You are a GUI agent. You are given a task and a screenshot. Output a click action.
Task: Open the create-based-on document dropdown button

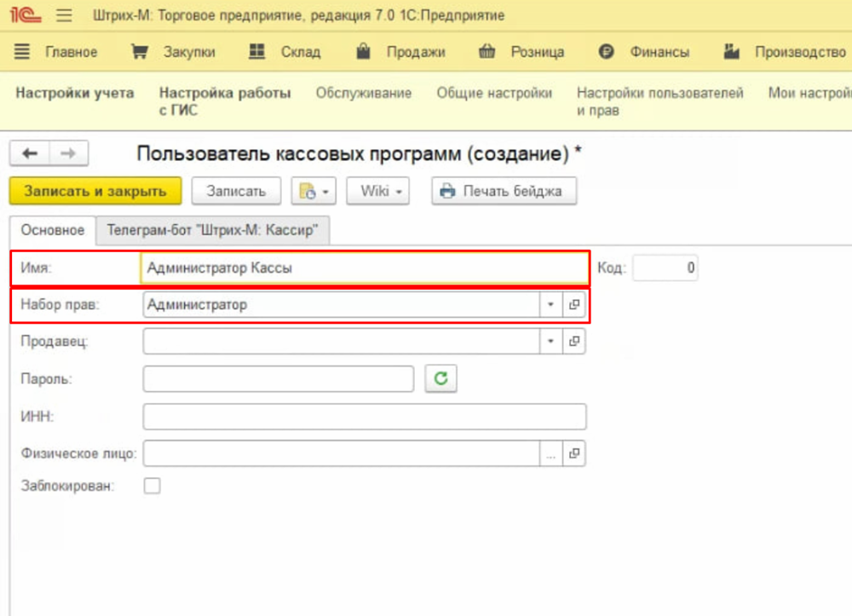tap(313, 191)
